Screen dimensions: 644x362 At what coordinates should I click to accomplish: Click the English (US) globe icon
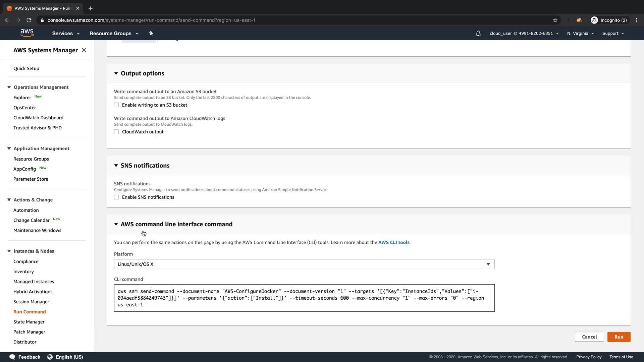pyautogui.click(x=50, y=357)
